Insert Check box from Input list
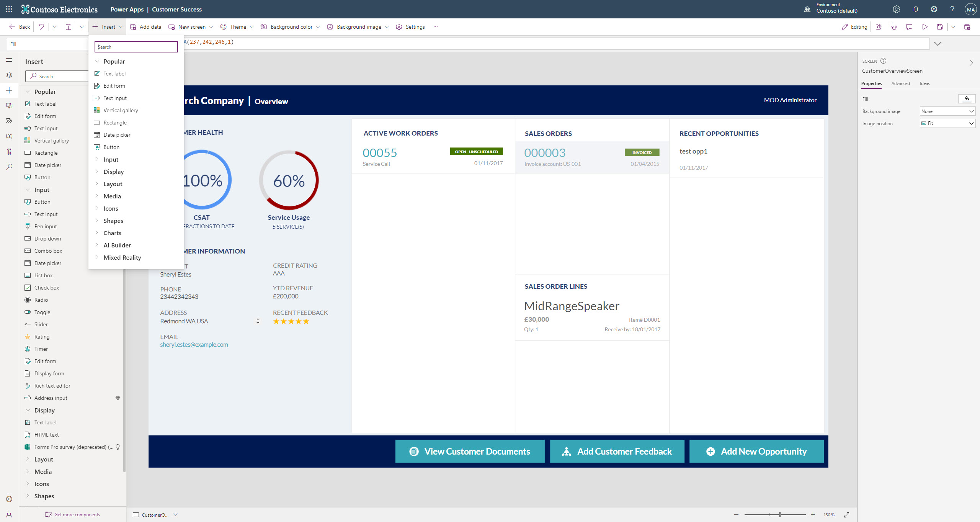Screen dimensions: 980x522 point(46,288)
